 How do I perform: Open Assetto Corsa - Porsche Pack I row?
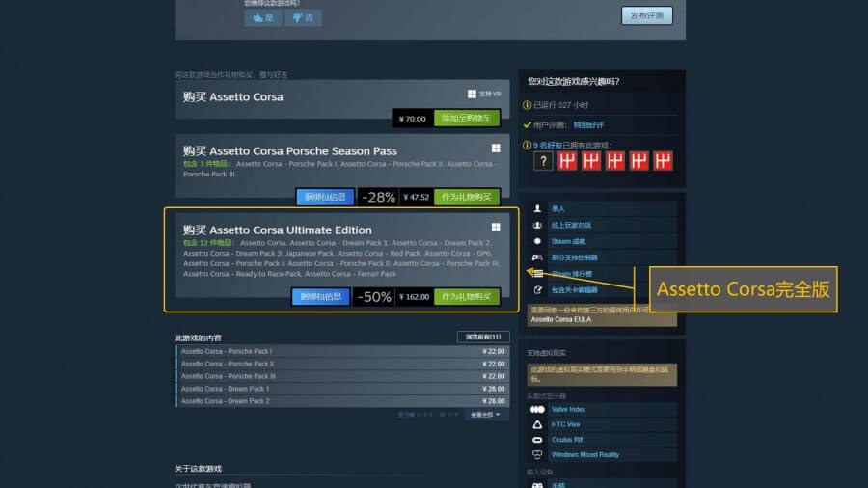342,351
